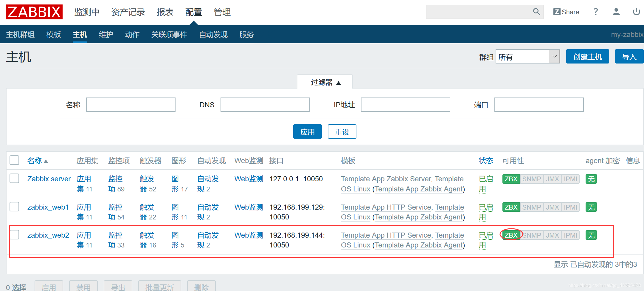Screen dimensions: 644x291
Task: Click IPMI badge for Zabbix server
Action: (x=570, y=179)
